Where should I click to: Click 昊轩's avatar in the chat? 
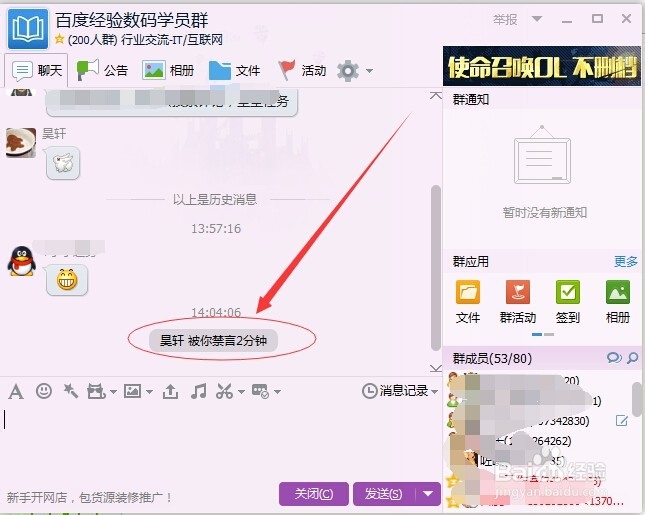21,142
